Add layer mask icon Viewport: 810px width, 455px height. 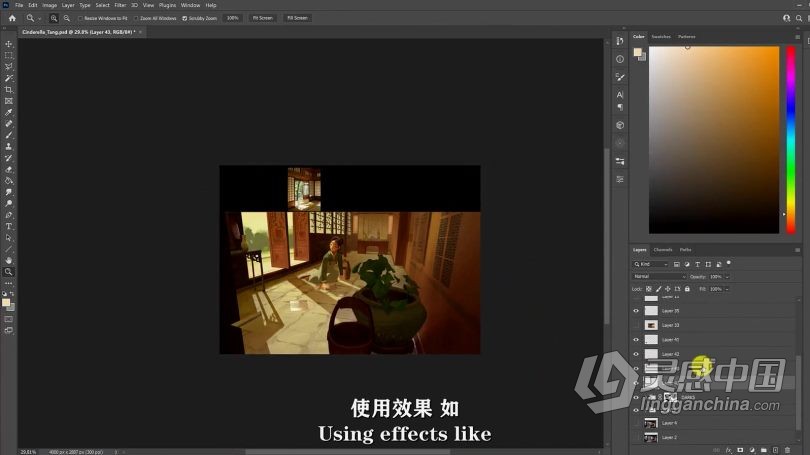pos(740,450)
